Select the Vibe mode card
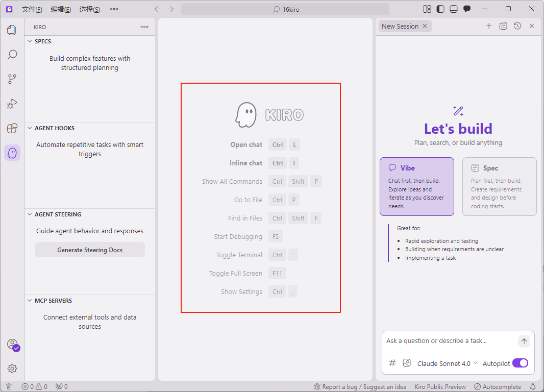This screenshot has height=392, width=544. tap(416, 186)
